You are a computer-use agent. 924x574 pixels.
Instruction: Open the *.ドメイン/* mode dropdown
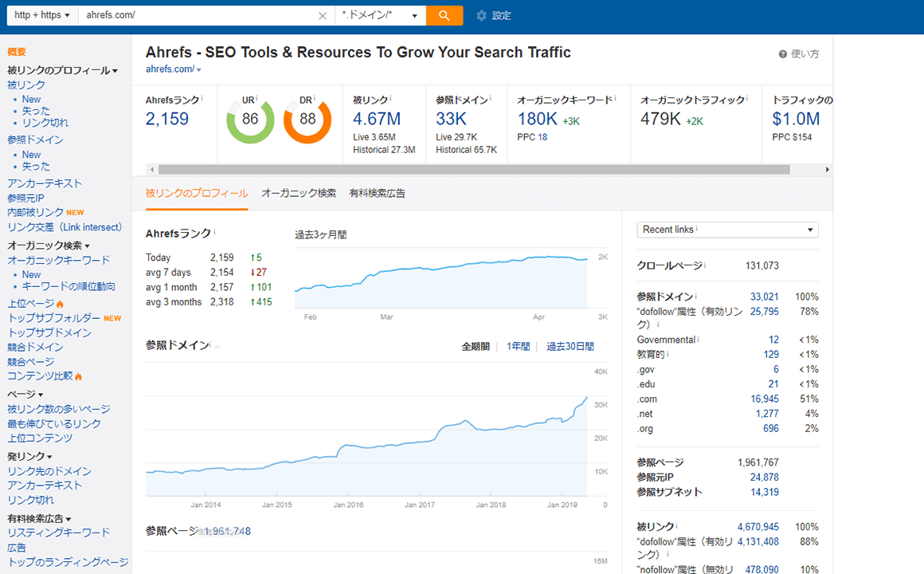(x=379, y=15)
